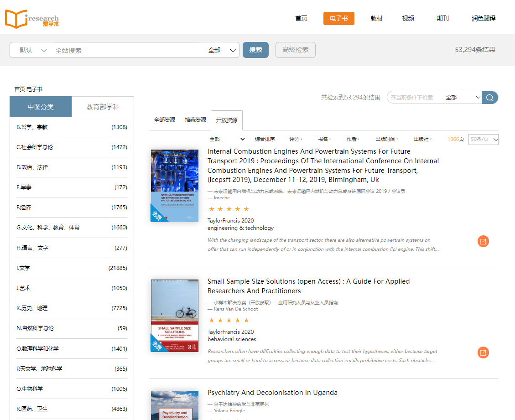This screenshot has width=515, height=420.
Task: Switch to 教育部学科 tab
Action: (103, 107)
